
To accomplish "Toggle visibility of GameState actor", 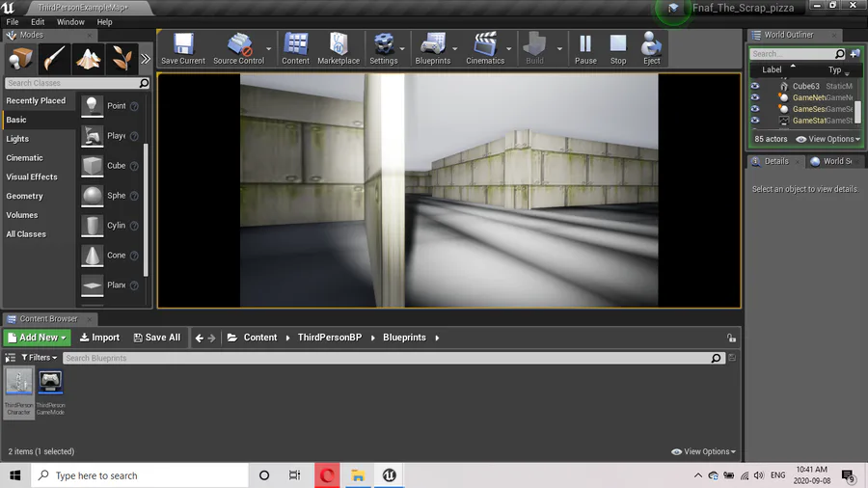I will [x=755, y=120].
